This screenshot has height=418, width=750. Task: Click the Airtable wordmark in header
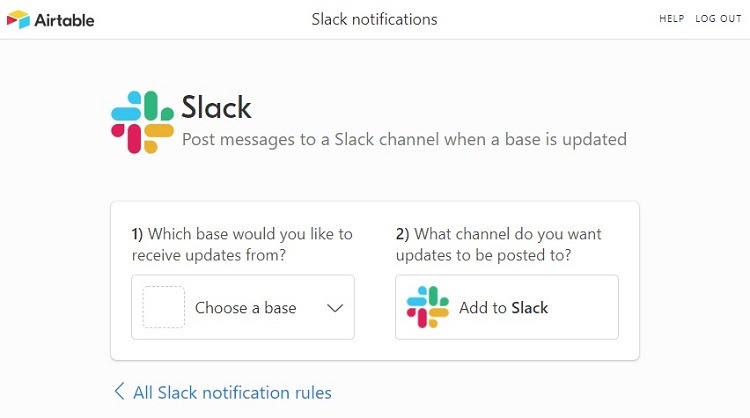pos(64,20)
